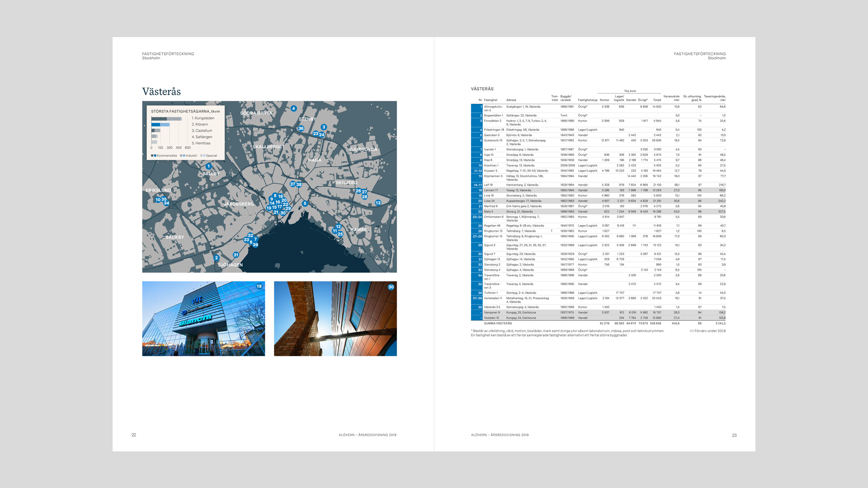Click map marker number 1 above Vallby
This screenshot has width=868, height=488.
pos(208,166)
